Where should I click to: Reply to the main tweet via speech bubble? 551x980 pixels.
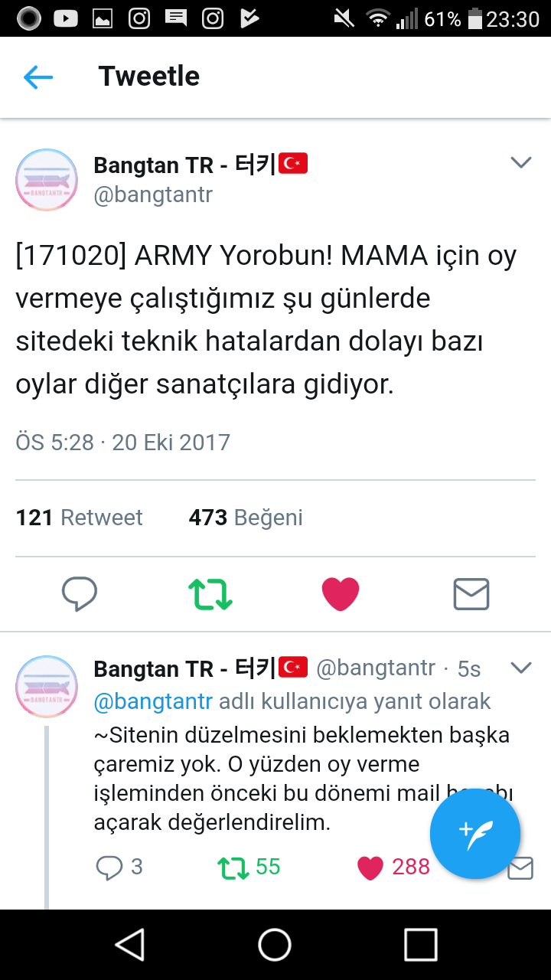(80, 593)
